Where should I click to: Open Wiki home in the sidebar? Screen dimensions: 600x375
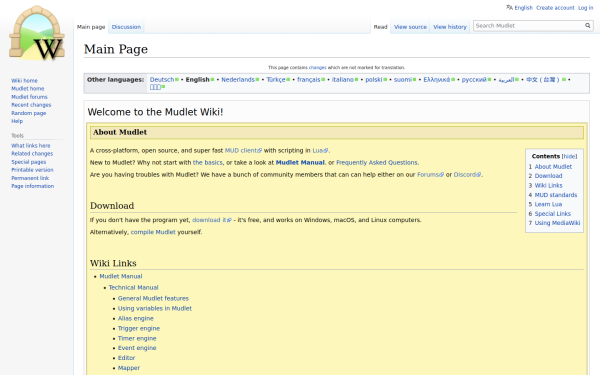tap(24, 81)
